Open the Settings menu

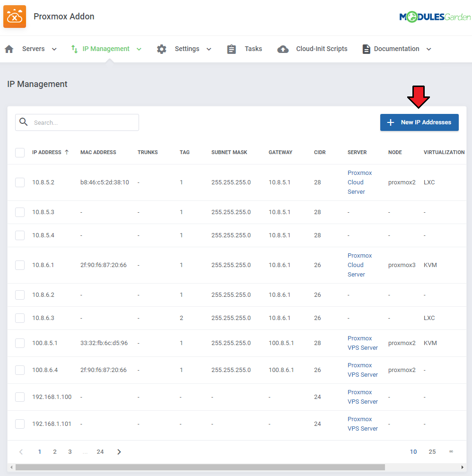[187, 49]
